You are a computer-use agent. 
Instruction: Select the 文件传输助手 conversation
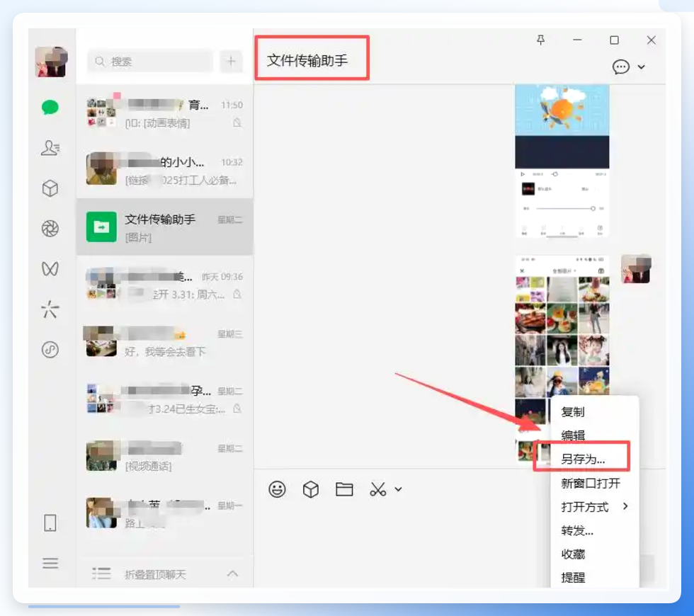click(x=164, y=227)
